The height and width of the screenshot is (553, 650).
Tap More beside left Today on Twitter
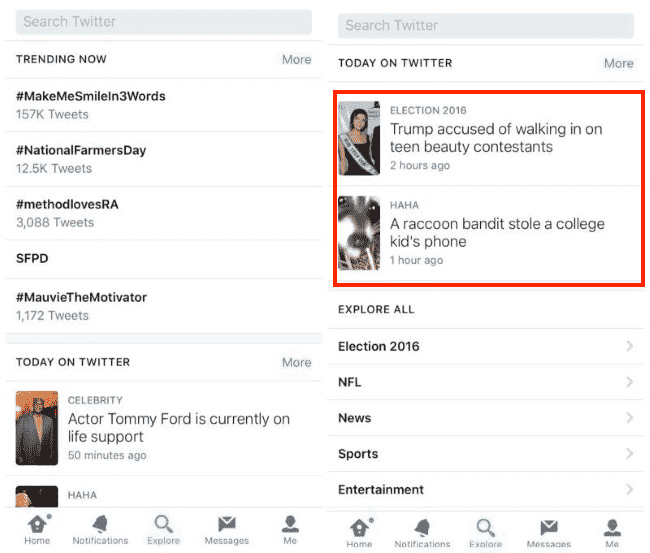[x=296, y=362]
